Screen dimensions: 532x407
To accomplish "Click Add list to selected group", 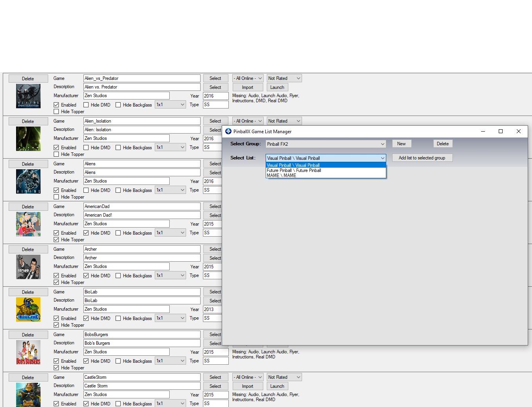I will tap(422, 158).
